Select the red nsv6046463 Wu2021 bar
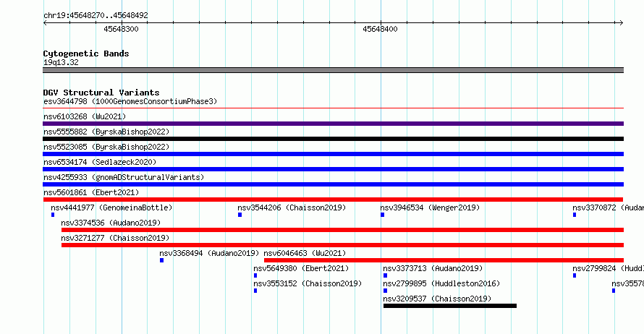644x334 pixels. (444, 260)
